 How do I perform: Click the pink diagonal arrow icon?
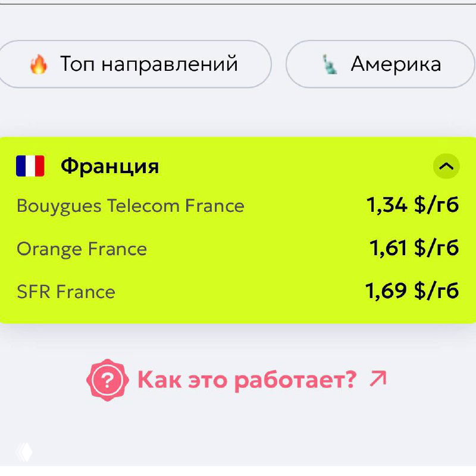coord(378,379)
